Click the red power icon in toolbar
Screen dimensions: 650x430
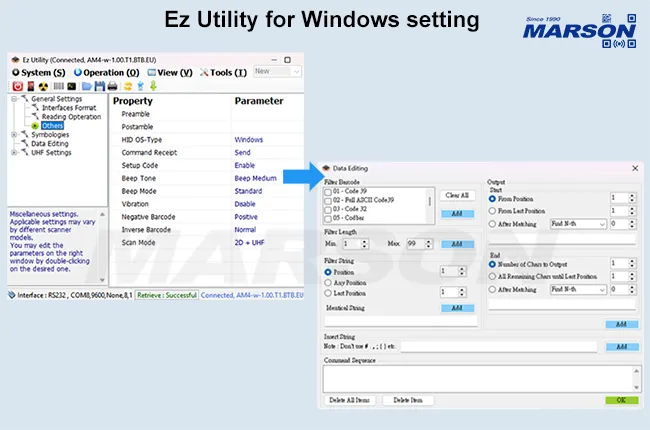(17, 86)
